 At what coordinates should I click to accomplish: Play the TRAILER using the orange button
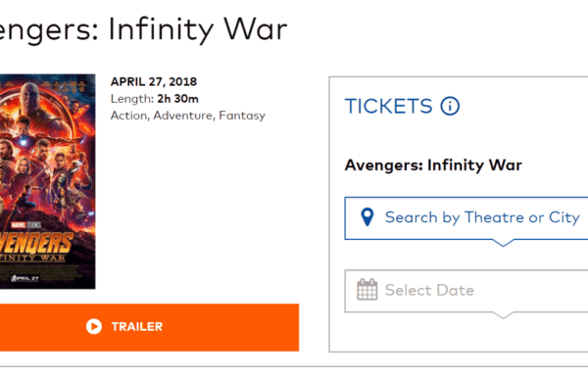tap(149, 327)
